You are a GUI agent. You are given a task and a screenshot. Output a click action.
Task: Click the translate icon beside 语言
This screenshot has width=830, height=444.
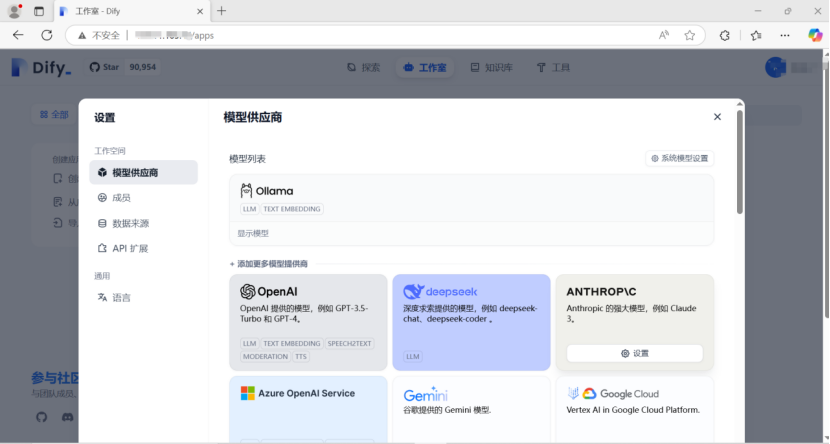[102, 297]
